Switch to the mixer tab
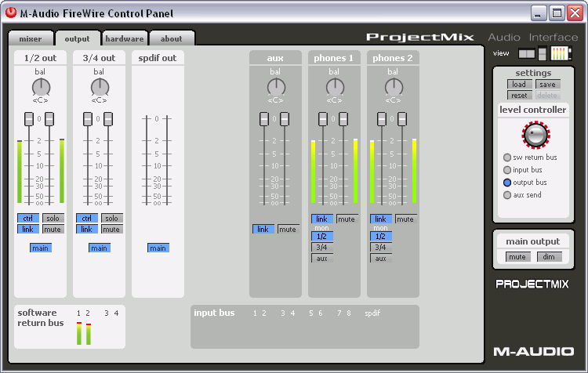Image resolution: width=588 pixels, height=373 pixels. click(31, 38)
